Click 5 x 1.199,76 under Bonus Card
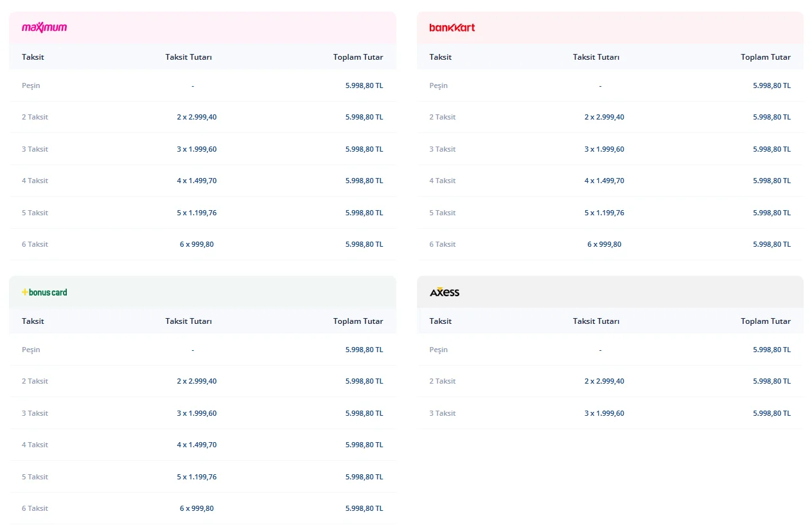 [x=197, y=477]
